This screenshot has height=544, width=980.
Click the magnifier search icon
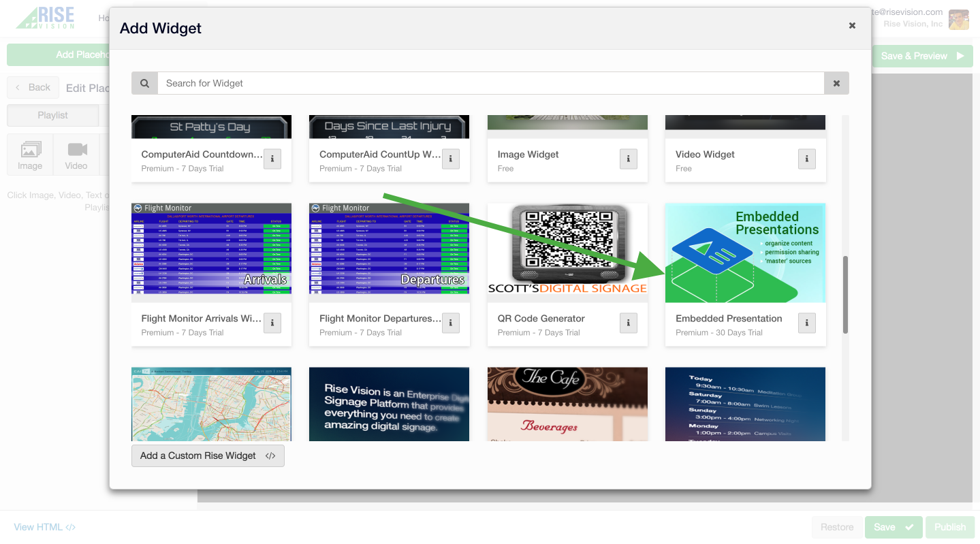click(x=145, y=83)
